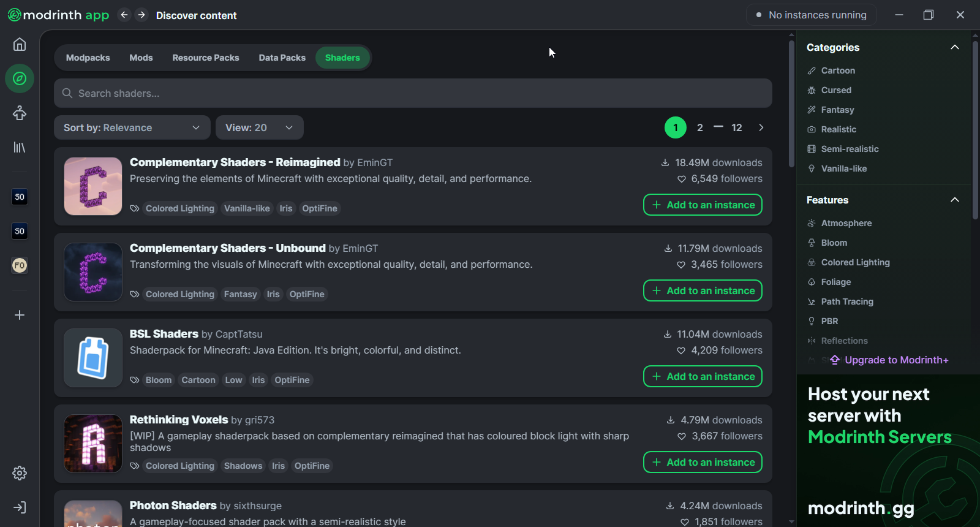This screenshot has width=980, height=527.
Task: Click the filter sidebar scrollbar
Action: [x=976, y=129]
